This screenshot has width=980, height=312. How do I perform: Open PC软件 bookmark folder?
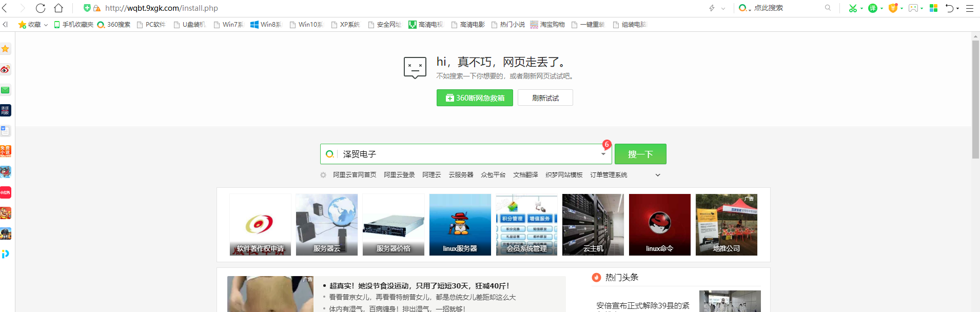click(151, 25)
